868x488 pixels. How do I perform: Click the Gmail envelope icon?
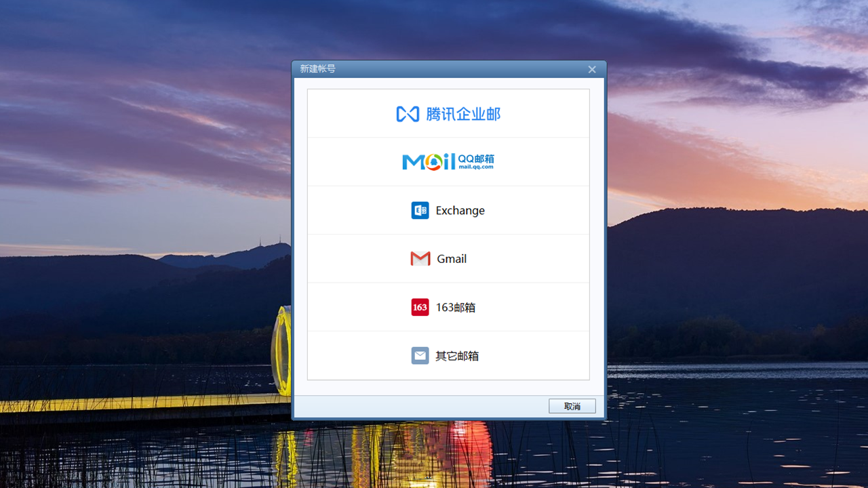pyautogui.click(x=420, y=258)
